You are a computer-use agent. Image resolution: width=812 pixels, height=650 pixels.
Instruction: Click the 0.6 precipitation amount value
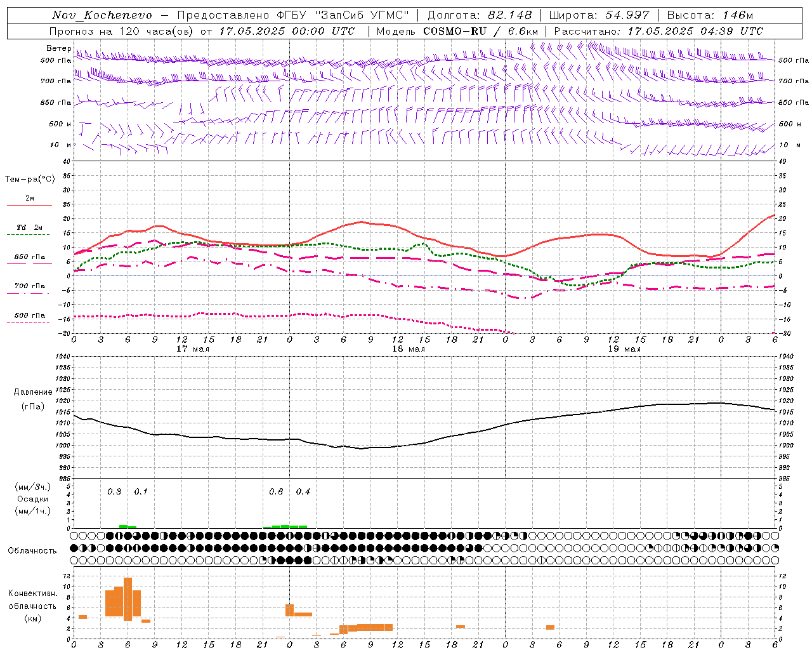click(x=276, y=491)
